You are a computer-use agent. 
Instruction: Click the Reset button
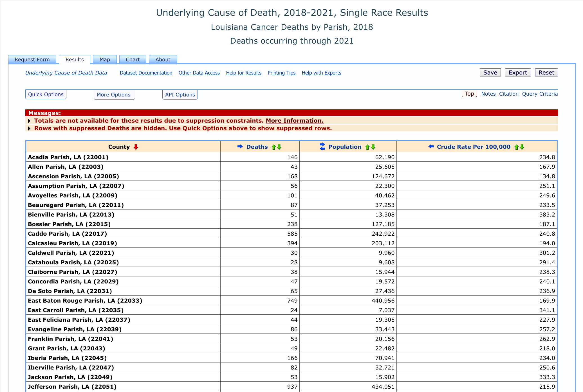pyautogui.click(x=546, y=73)
